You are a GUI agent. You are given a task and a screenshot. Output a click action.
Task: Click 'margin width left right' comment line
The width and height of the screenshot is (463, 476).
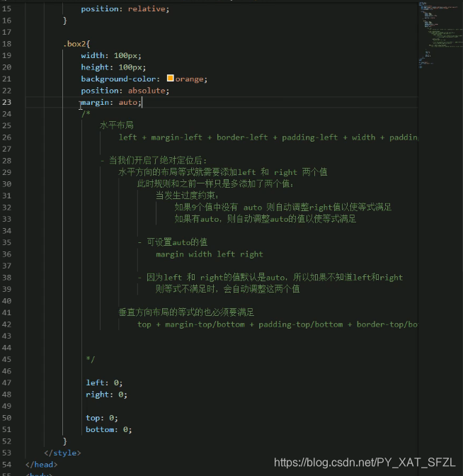[210, 254]
